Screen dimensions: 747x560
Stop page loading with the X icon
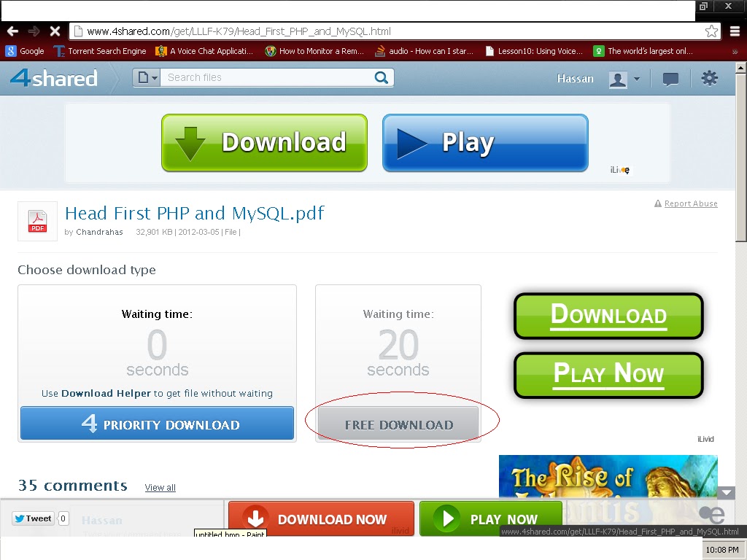[55, 31]
